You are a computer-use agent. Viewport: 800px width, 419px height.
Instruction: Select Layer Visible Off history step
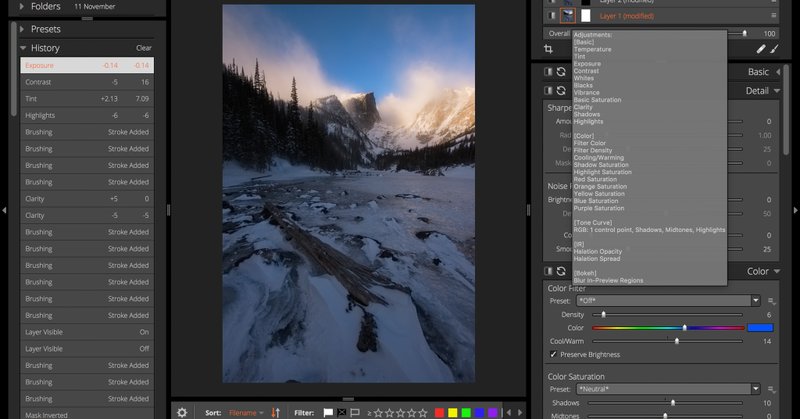(87, 349)
